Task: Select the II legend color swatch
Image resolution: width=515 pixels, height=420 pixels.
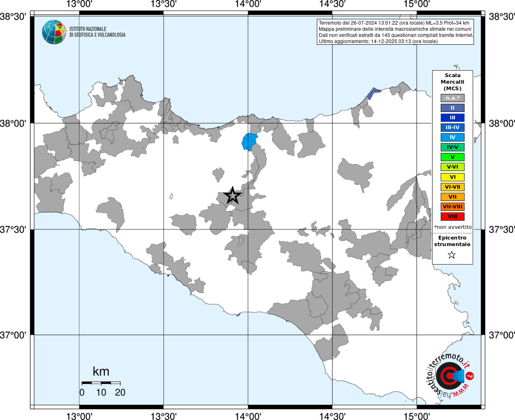Action: click(x=452, y=108)
